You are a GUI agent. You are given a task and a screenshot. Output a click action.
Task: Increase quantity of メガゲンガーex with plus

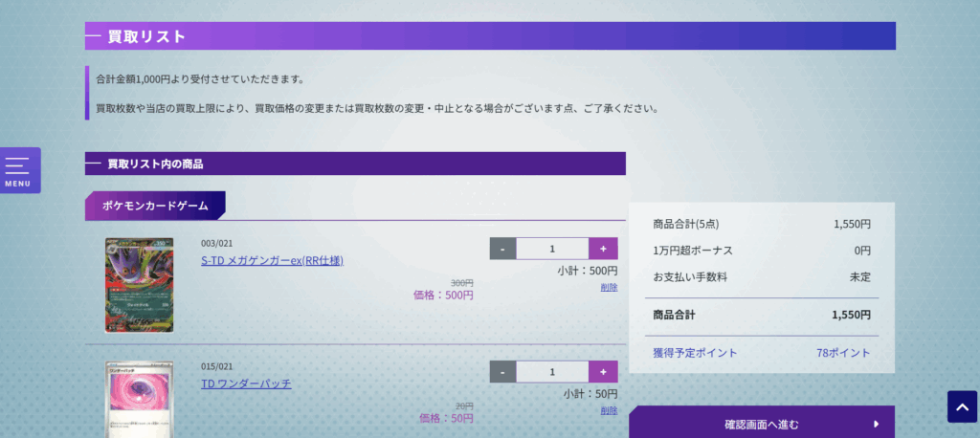pos(603,249)
